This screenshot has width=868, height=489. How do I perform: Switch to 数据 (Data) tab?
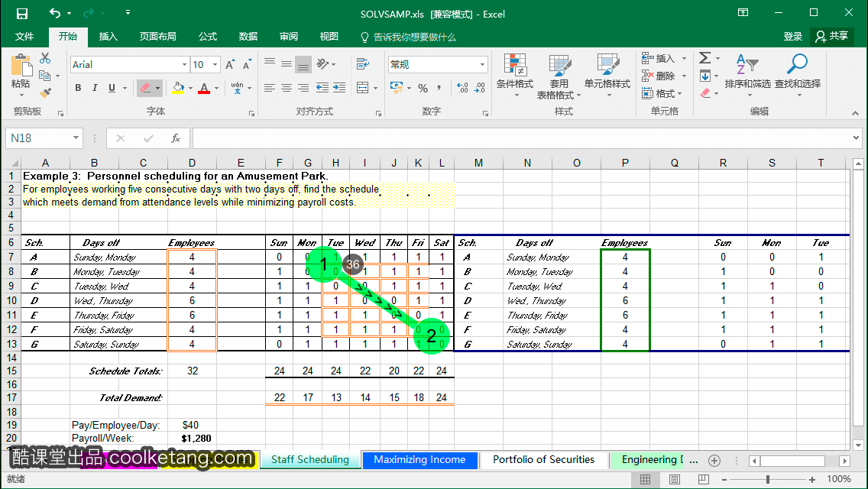click(x=248, y=37)
